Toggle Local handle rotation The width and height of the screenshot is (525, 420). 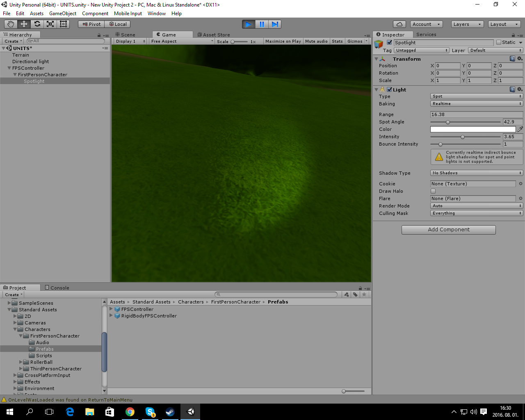[117, 24]
